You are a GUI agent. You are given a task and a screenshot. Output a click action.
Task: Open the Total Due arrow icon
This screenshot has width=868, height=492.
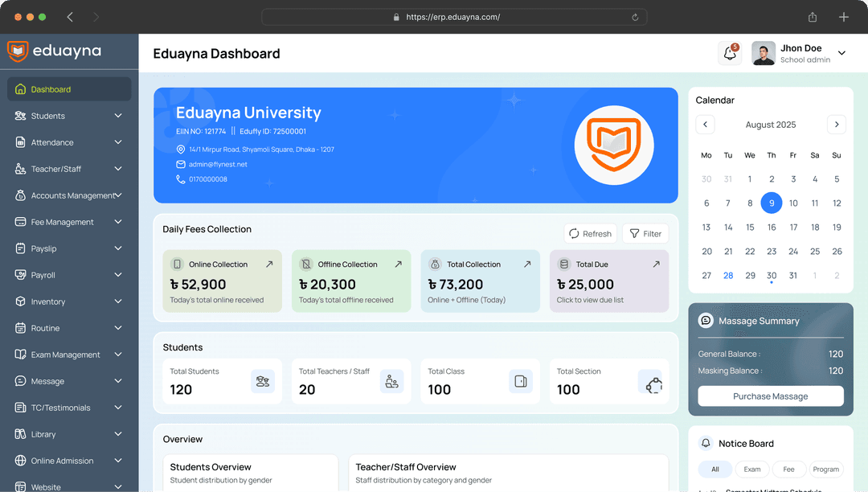point(656,264)
